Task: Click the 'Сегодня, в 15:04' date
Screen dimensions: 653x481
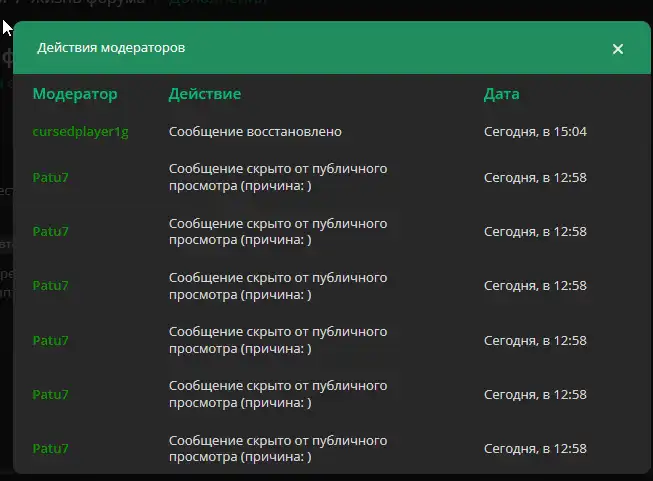Action: (534, 131)
